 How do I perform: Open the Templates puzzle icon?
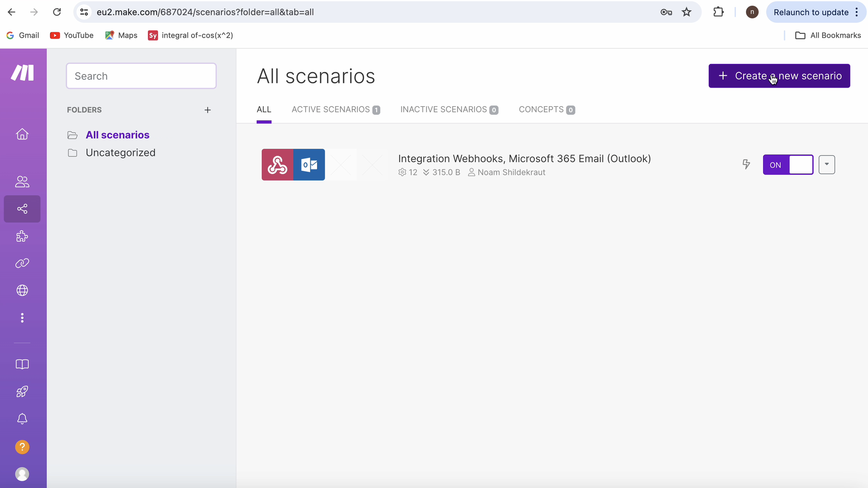22,236
